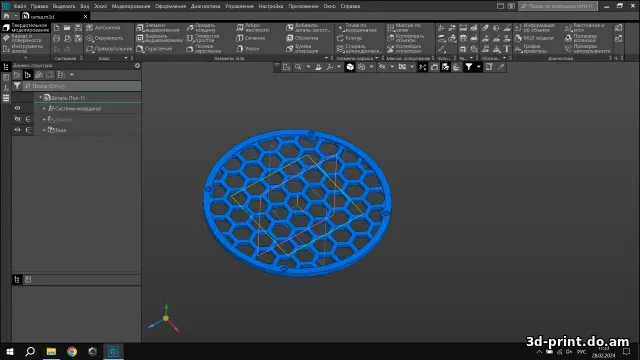This screenshot has width=640, height=360.
Task: Toggle hidden eye for Эскизы row
Action: pyautogui.click(x=18, y=119)
